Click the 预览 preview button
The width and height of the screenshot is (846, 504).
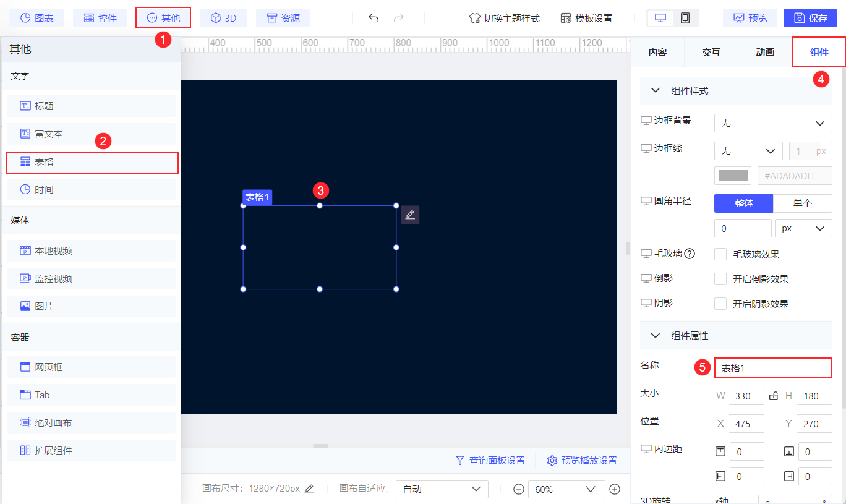tap(750, 18)
